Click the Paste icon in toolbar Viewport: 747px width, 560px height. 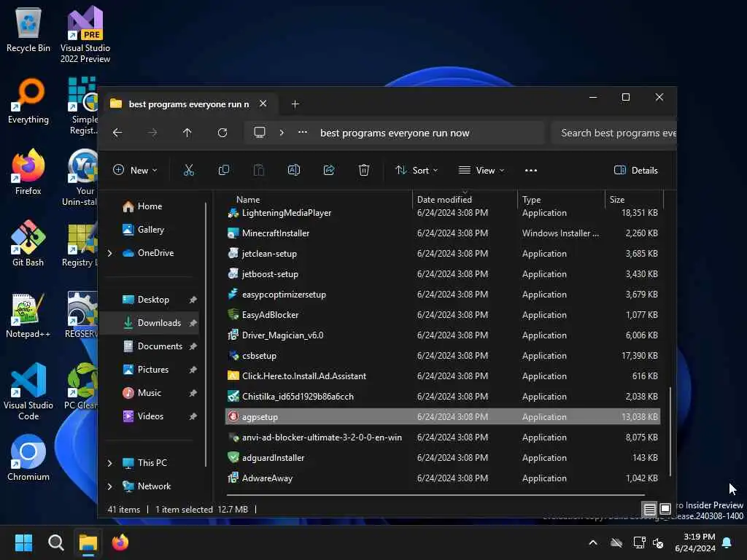pyautogui.click(x=259, y=170)
